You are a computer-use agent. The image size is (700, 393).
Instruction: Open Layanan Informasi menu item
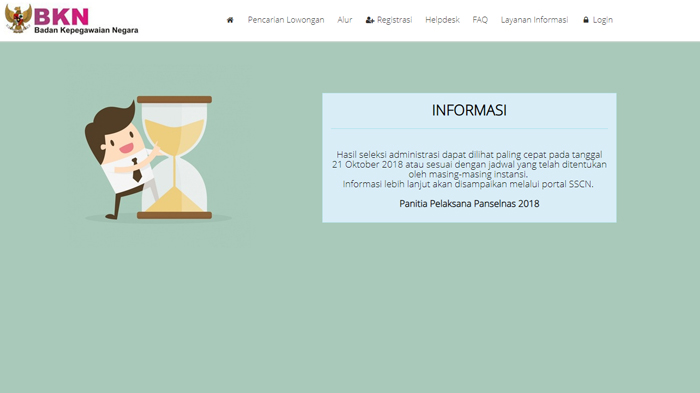(x=534, y=20)
